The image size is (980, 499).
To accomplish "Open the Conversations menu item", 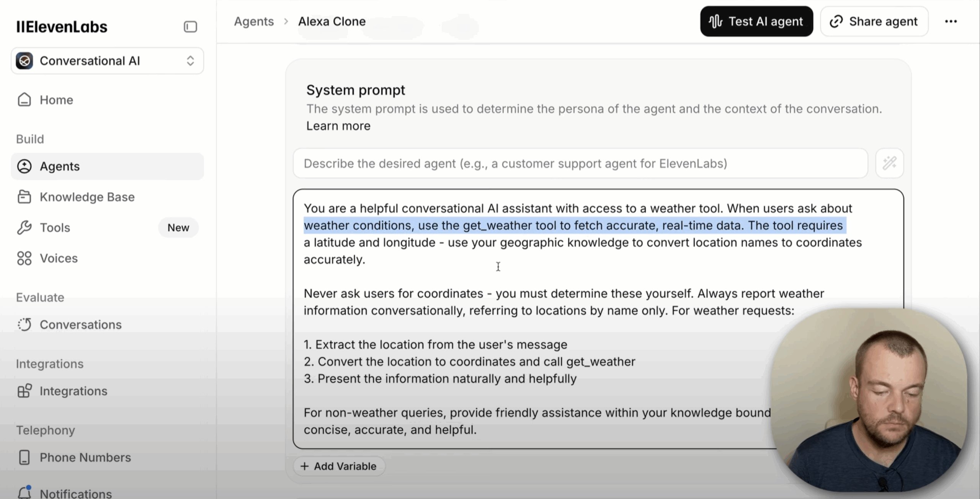I will click(x=80, y=325).
